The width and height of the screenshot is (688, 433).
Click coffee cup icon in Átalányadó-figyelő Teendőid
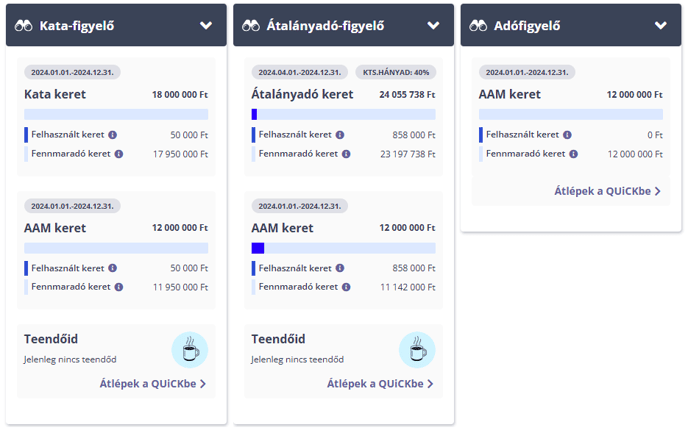coord(417,350)
